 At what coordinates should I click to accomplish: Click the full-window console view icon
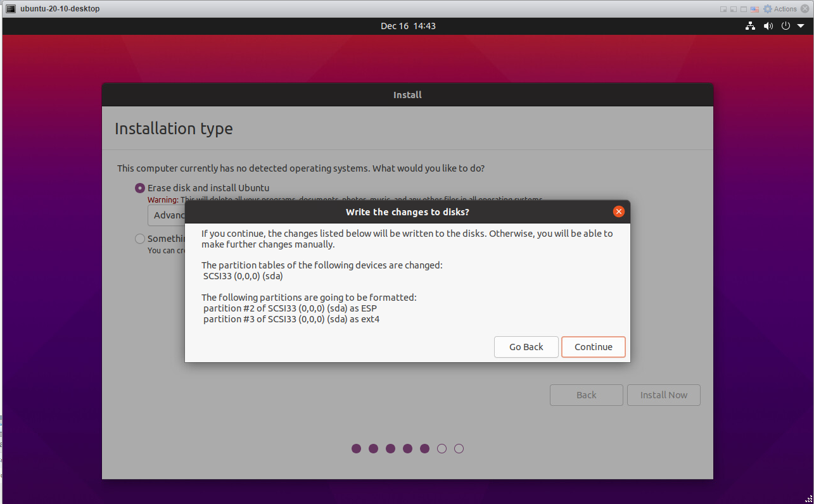(744, 9)
